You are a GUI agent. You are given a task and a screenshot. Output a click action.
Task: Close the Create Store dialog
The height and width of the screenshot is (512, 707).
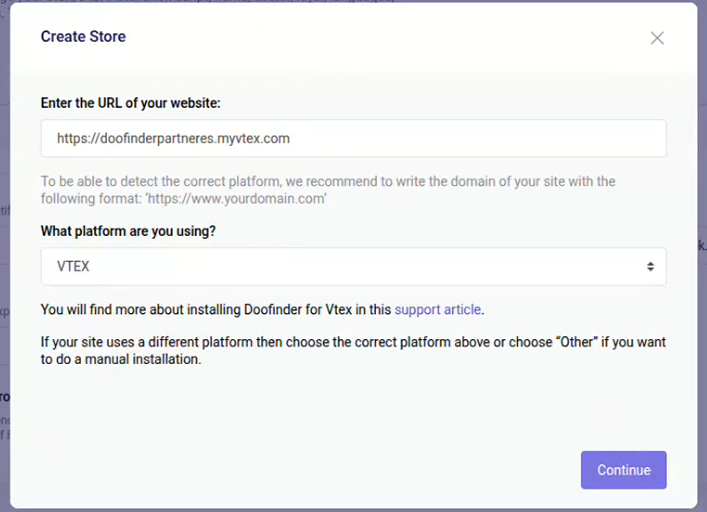657,38
